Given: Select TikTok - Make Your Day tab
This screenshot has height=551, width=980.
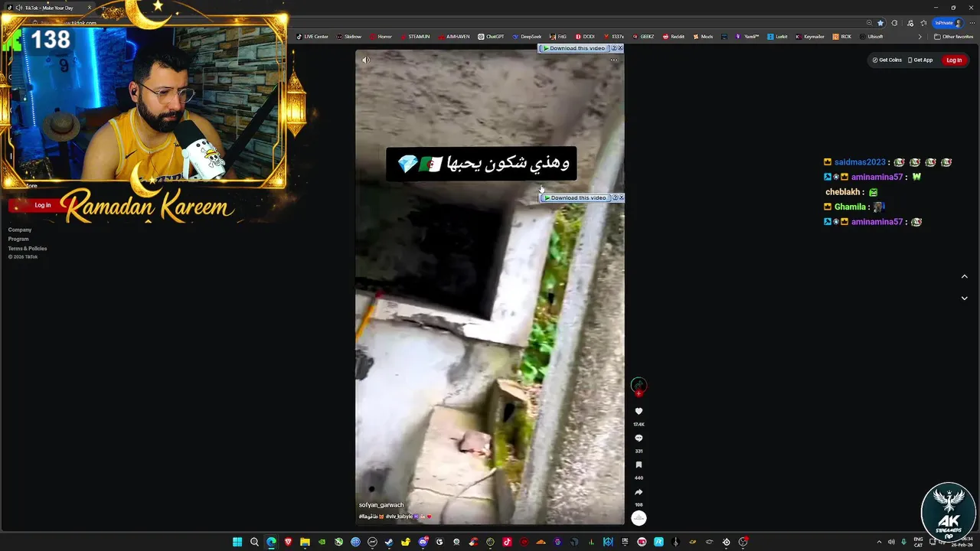Looking at the screenshot, I should tap(50, 8).
